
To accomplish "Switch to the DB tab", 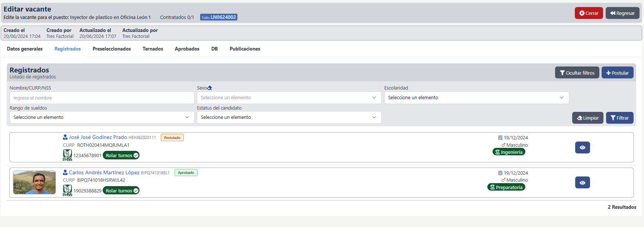I will (215, 49).
